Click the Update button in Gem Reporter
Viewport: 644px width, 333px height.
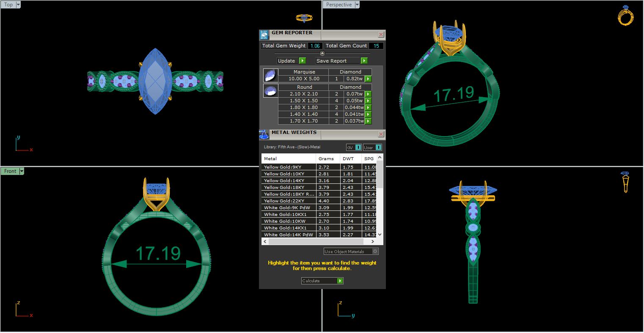coord(291,61)
